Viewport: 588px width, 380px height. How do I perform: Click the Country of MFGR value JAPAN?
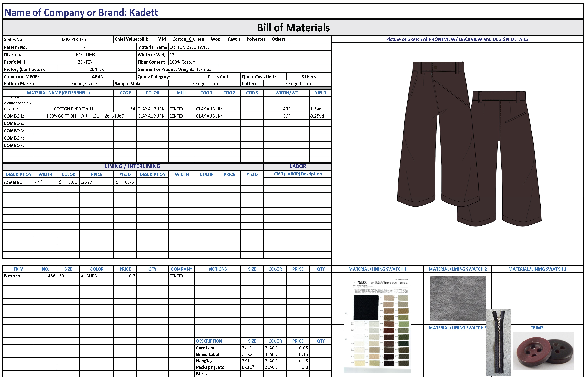click(97, 77)
